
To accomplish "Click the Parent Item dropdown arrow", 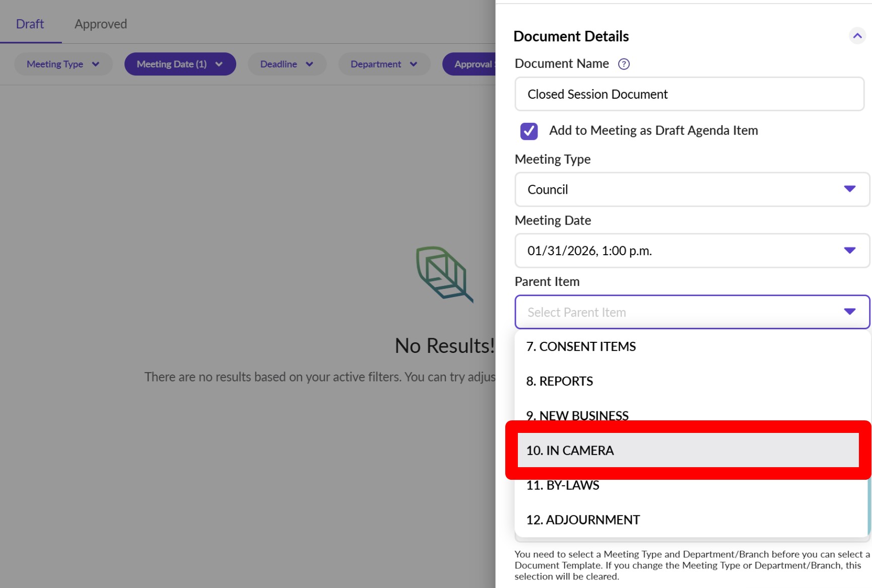I will [x=849, y=312].
